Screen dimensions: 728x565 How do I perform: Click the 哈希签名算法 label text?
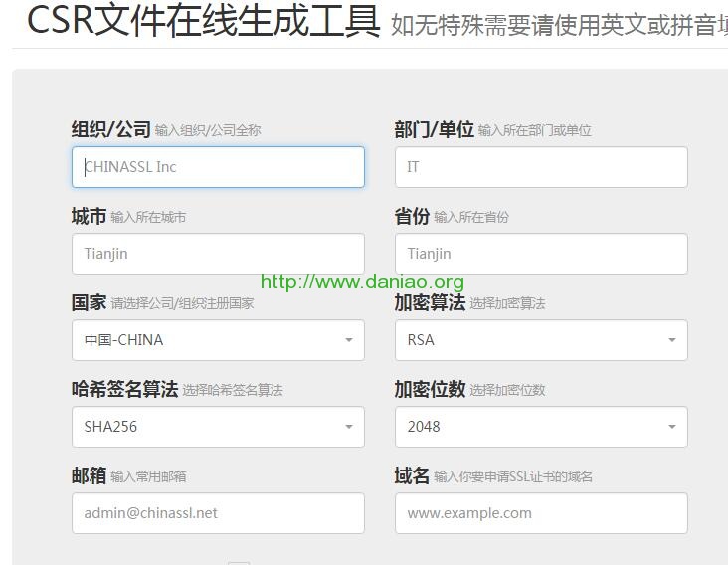click(124, 389)
